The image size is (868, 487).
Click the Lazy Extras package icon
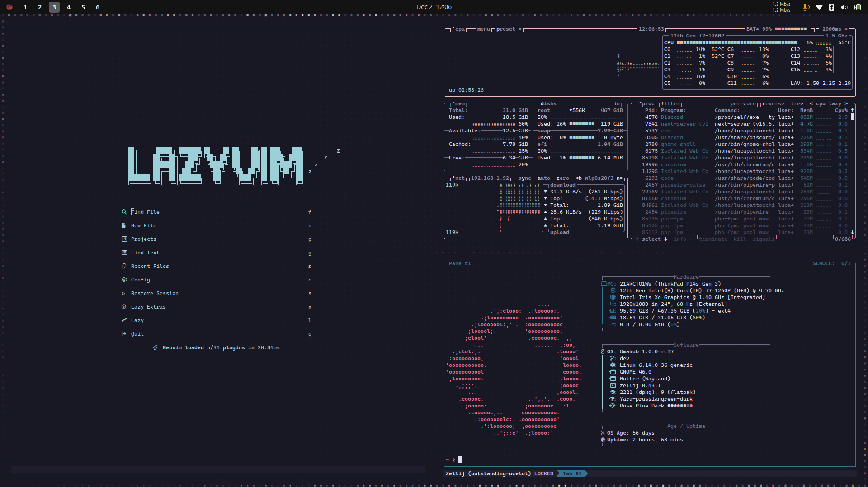coord(124,307)
